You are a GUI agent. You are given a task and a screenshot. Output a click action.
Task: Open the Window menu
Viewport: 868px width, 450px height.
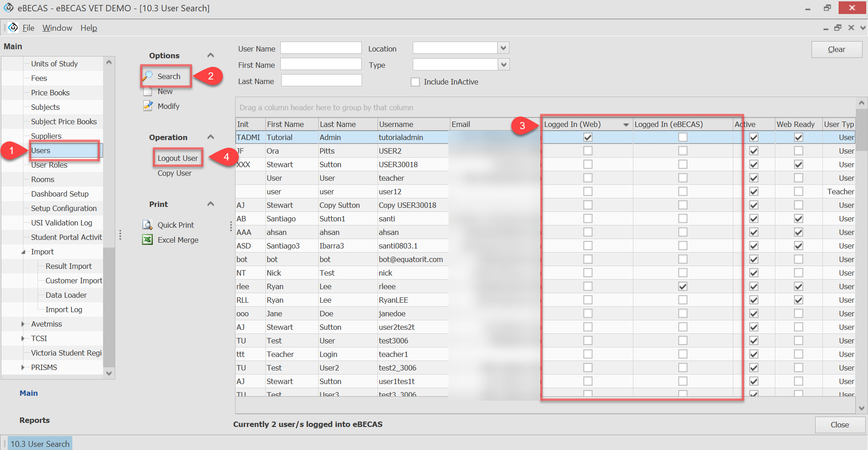(x=57, y=28)
